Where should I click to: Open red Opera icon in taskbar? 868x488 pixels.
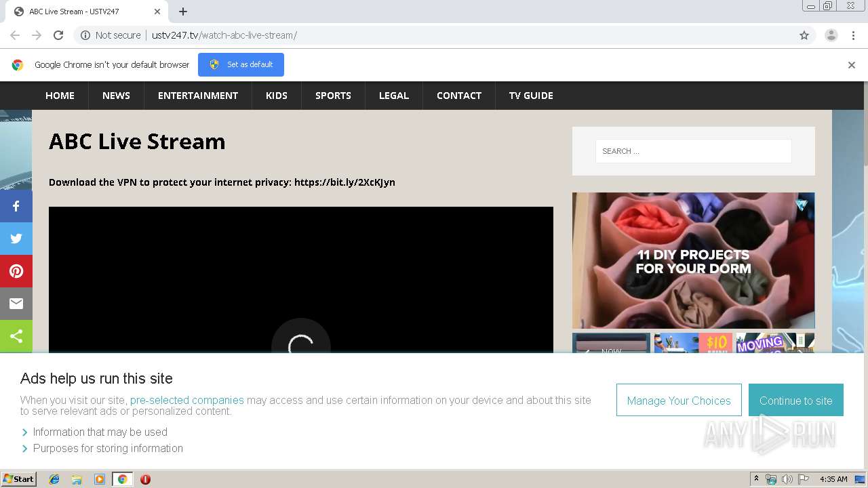[145, 479]
